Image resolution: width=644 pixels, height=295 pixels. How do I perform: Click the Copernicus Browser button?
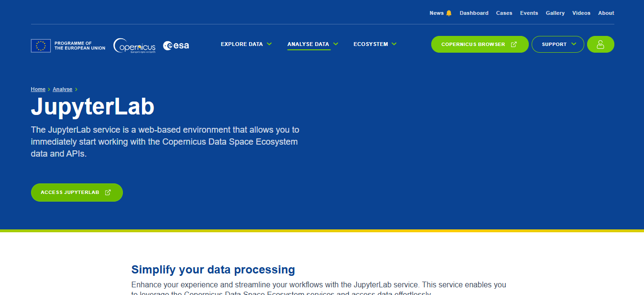point(480,44)
